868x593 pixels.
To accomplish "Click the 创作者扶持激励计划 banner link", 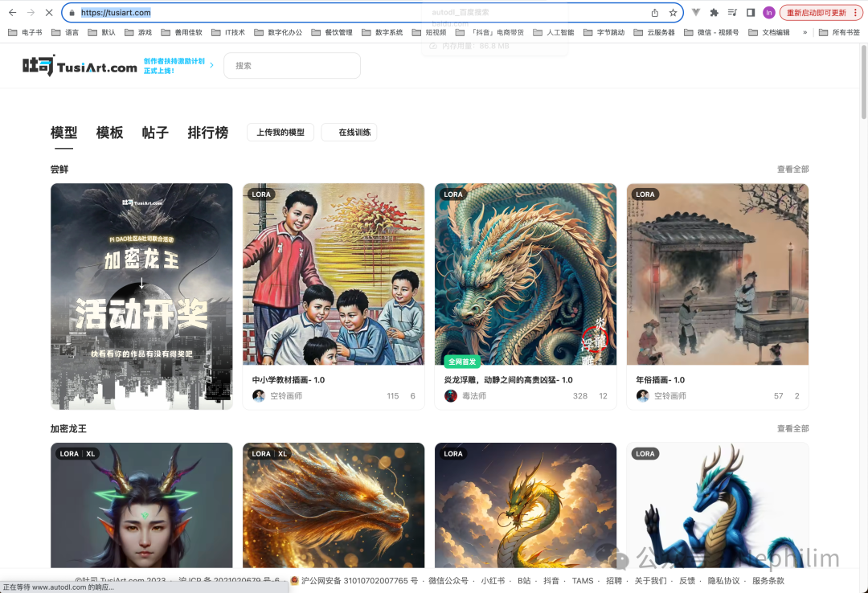I will pyautogui.click(x=174, y=65).
